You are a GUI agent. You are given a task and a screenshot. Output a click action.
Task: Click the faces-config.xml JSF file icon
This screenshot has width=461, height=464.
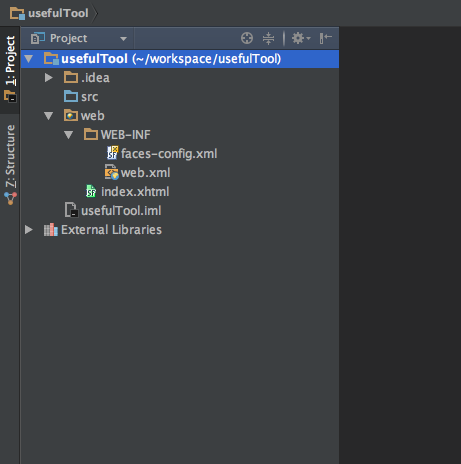coord(112,153)
